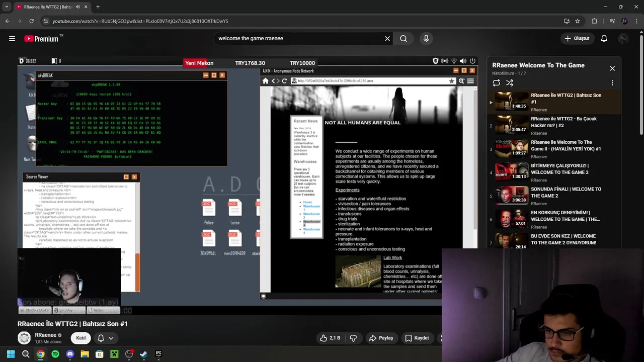
Task: Open the YouTube hamburger guide menu
Action: click(x=12, y=38)
